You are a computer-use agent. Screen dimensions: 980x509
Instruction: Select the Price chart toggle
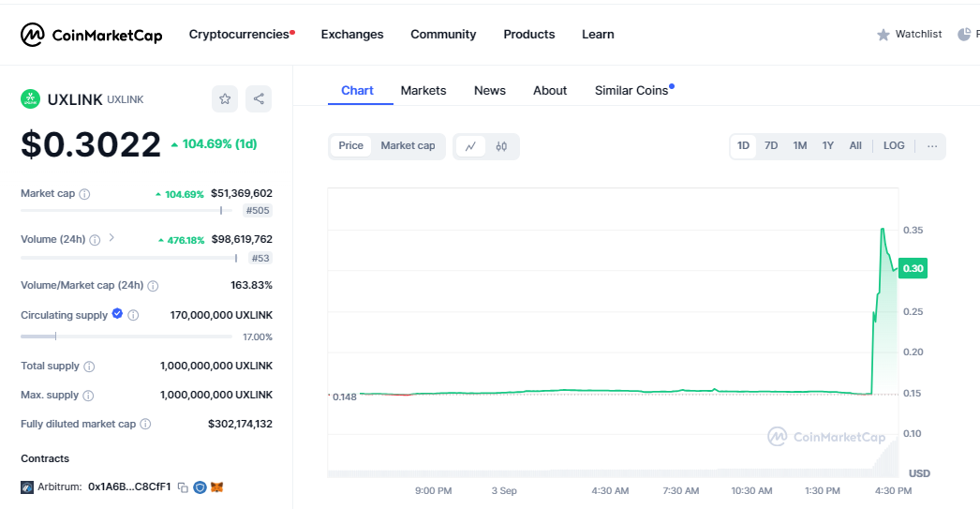click(x=350, y=145)
